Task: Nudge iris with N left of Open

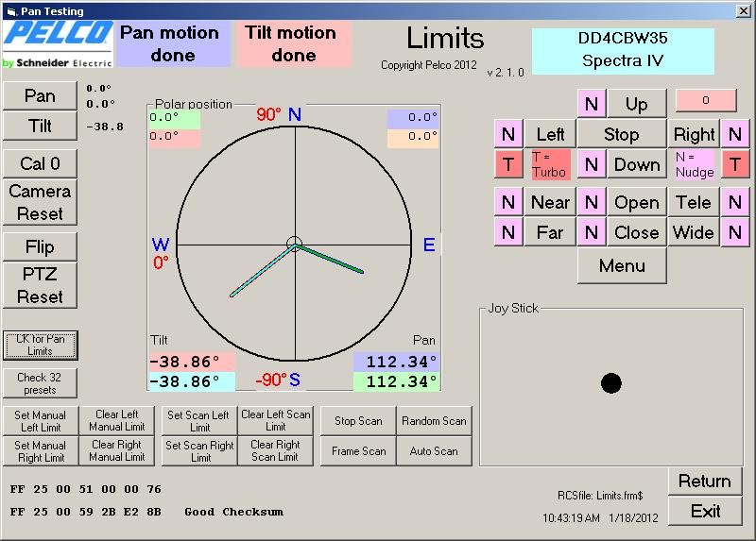Action: [x=592, y=202]
